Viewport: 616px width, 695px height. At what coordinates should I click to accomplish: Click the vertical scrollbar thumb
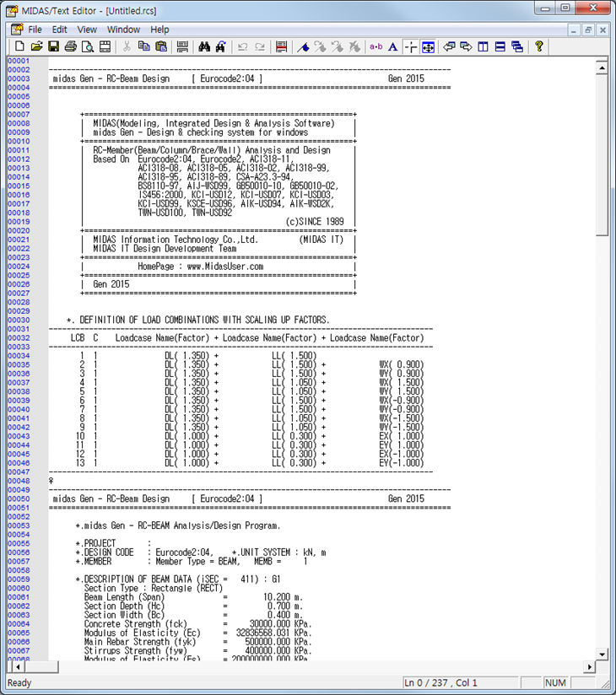tap(602, 155)
